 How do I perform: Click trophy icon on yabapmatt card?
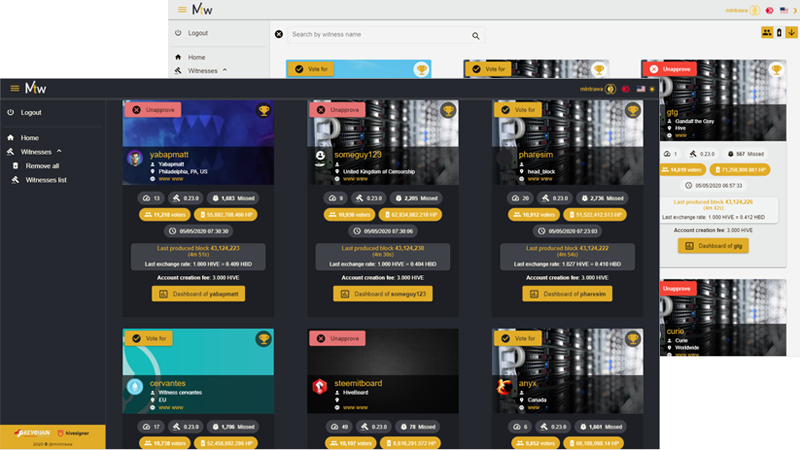click(x=264, y=110)
